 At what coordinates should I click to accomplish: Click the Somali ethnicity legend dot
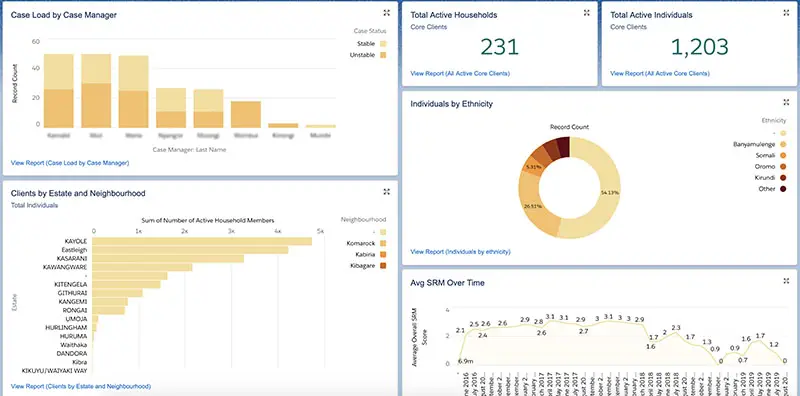point(783,155)
